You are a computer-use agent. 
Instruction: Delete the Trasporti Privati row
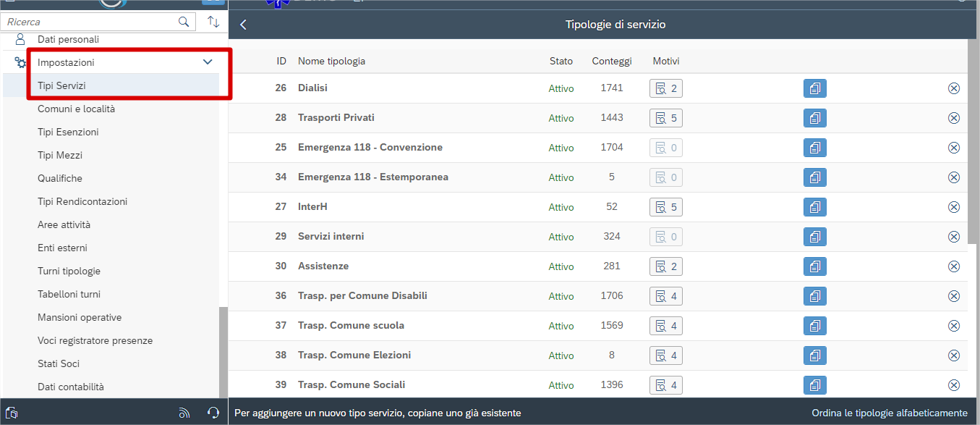pos(953,118)
